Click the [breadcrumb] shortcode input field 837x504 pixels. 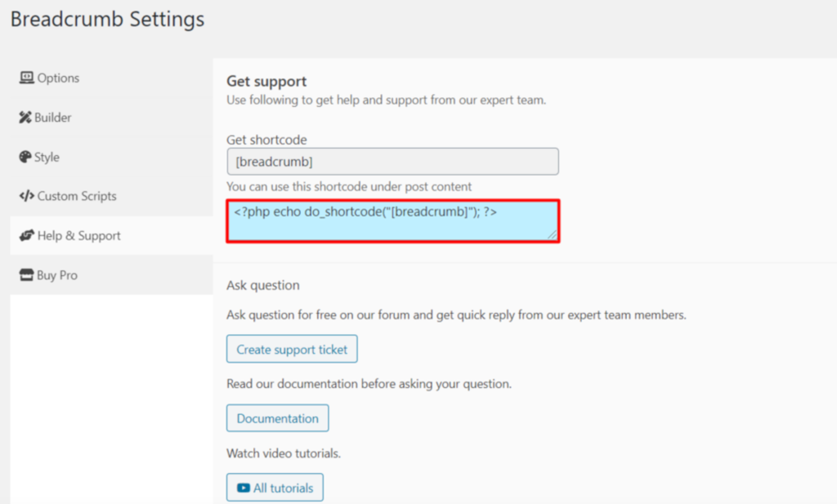[x=392, y=162]
